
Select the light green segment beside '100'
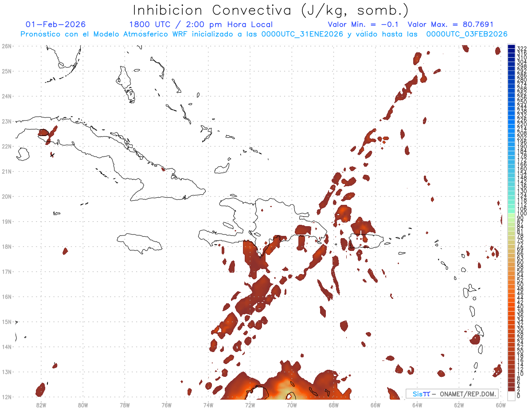(x=511, y=215)
